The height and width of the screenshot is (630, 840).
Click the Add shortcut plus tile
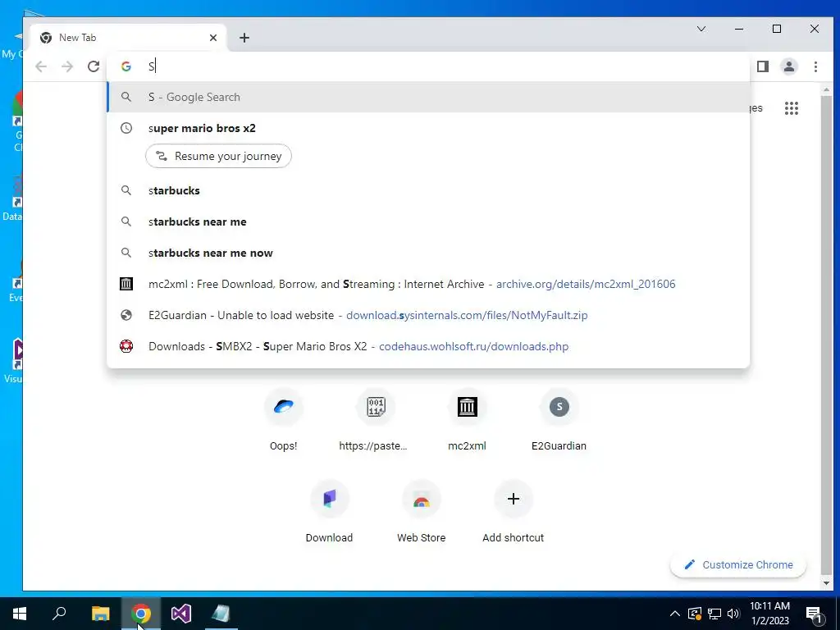514,512
